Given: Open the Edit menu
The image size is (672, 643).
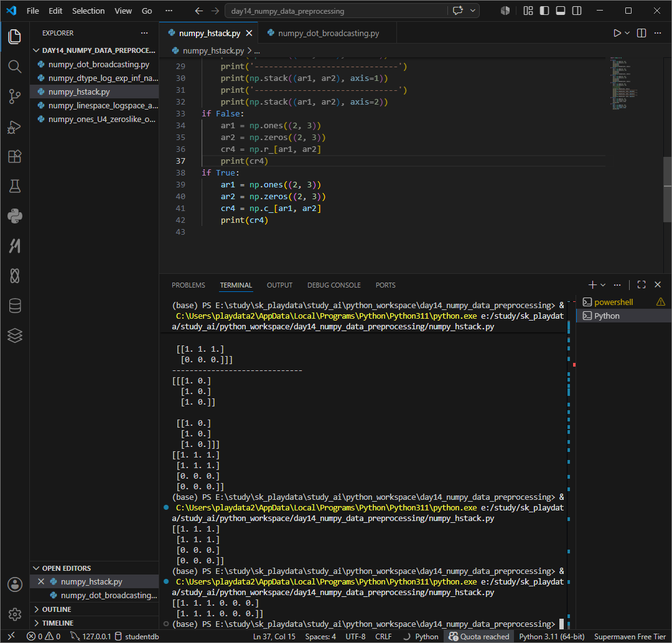Looking at the screenshot, I should coord(55,11).
